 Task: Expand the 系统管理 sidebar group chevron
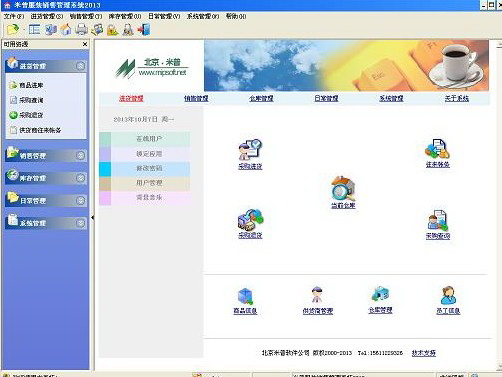(80, 223)
